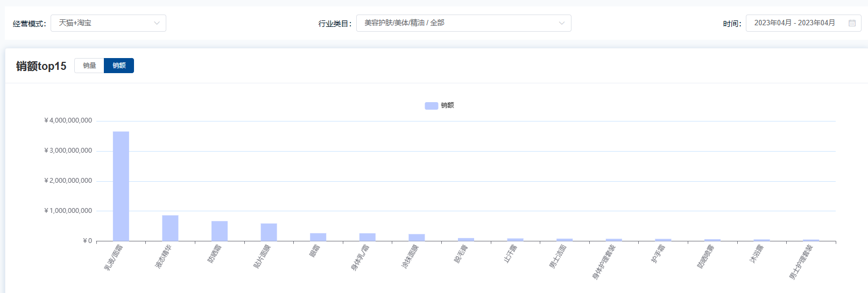Click the 防晒霜 sales bar
This screenshot has height=293, width=868.
(x=220, y=231)
